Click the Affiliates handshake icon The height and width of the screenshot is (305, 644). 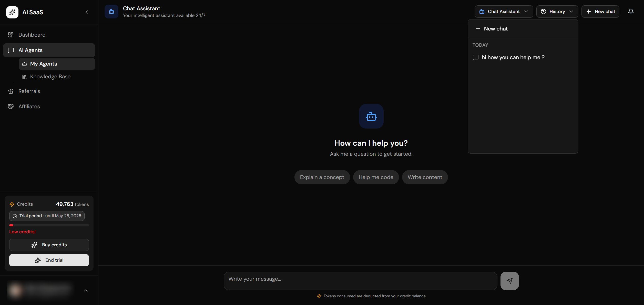11,107
